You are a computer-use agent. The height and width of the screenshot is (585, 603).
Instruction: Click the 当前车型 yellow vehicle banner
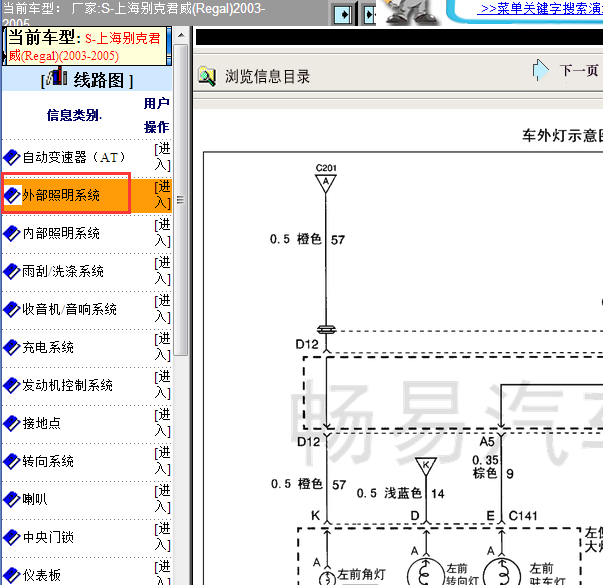tap(87, 46)
